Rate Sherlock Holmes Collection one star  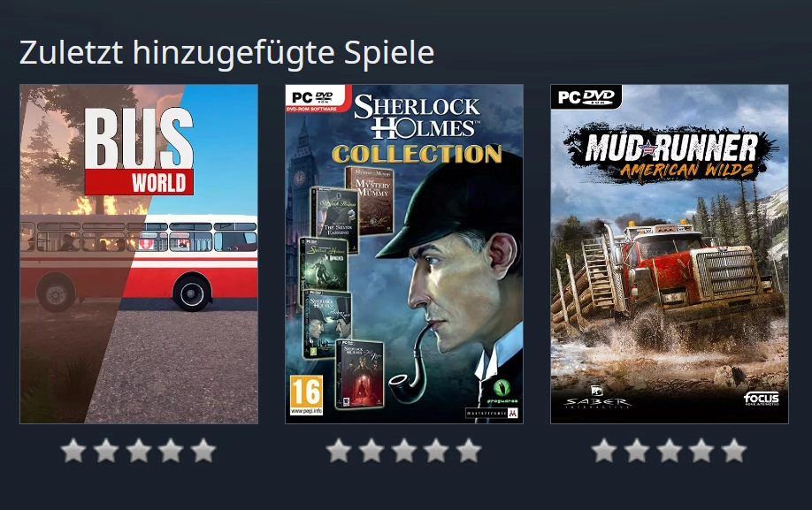point(339,451)
